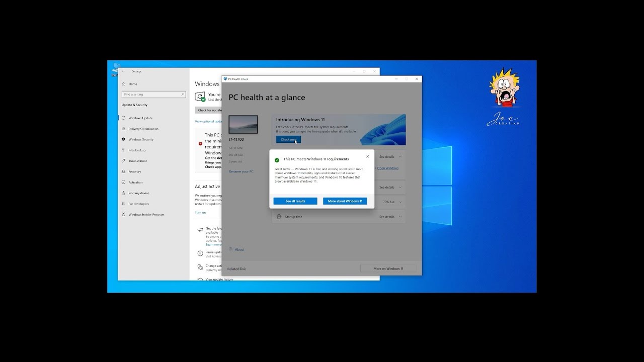Click the red error icon in Settings
Screen dimensions: 644x362
tap(200, 143)
